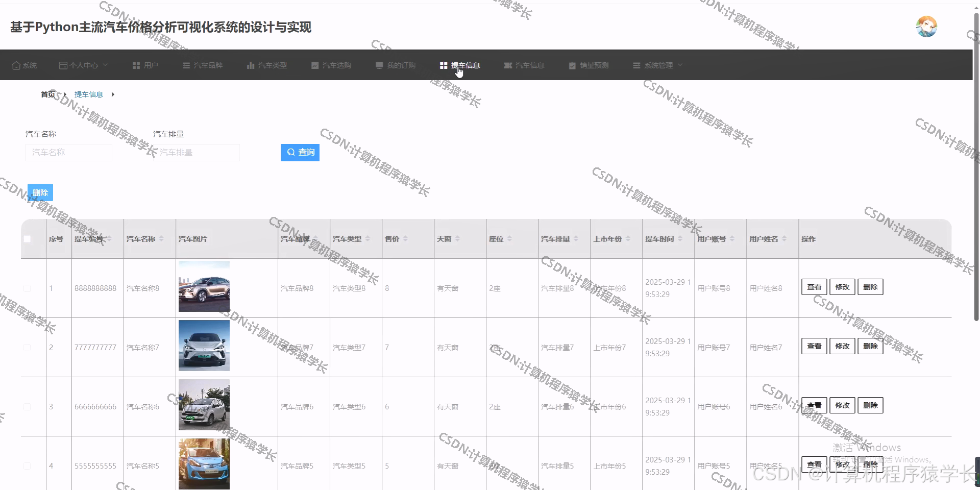
Task: Click the 汽车选购 chart icon in navbar
Action: [315, 65]
